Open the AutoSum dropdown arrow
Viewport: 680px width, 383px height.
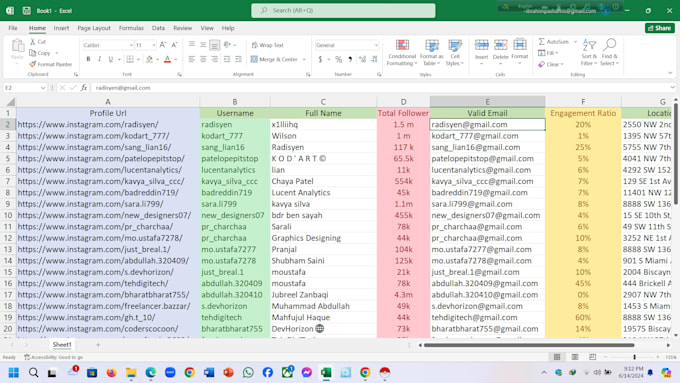(x=575, y=42)
